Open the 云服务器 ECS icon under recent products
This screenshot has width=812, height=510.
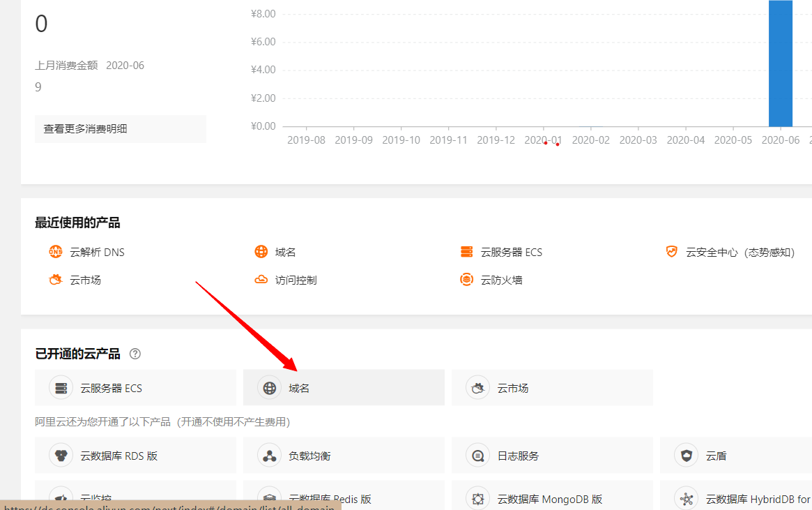[x=466, y=252]
